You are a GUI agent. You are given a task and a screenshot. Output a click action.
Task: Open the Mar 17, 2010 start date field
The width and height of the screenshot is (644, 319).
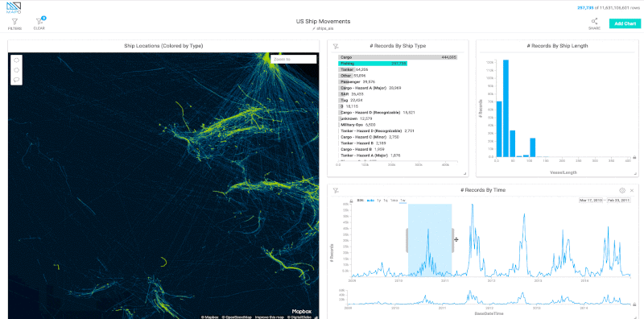[591, 201]
